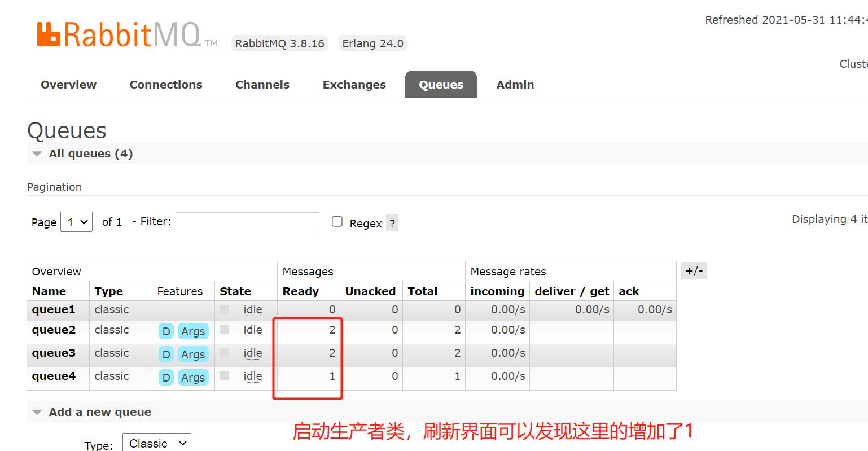Sort by Ready messages column

[x=301, y=291]
